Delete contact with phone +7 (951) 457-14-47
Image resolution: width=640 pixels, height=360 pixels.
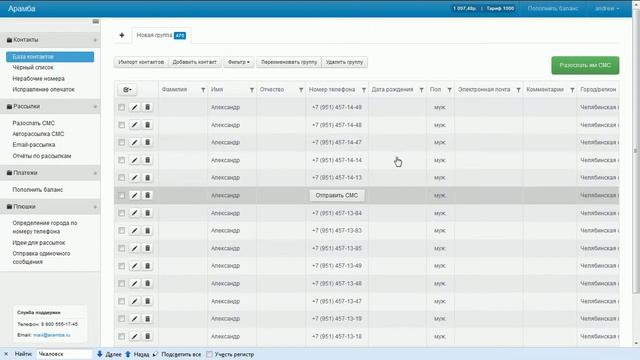pyautogui.click(x=147, y=142)
